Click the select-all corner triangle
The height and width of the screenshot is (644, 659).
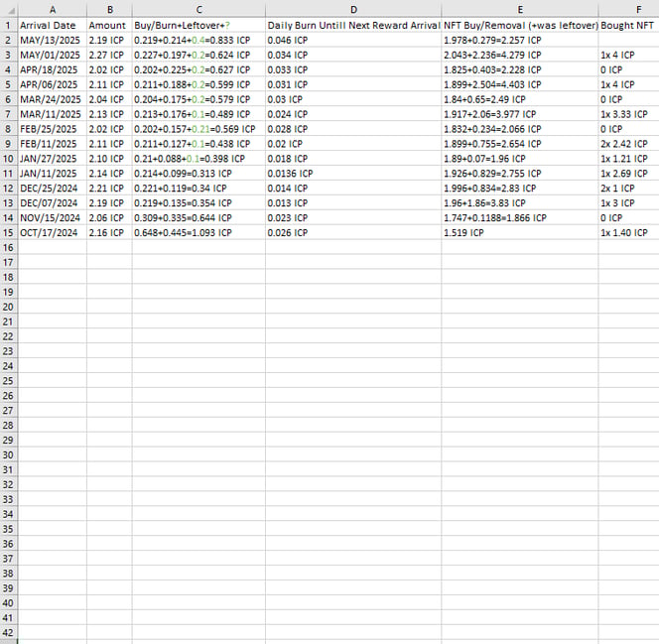[9, 9]
